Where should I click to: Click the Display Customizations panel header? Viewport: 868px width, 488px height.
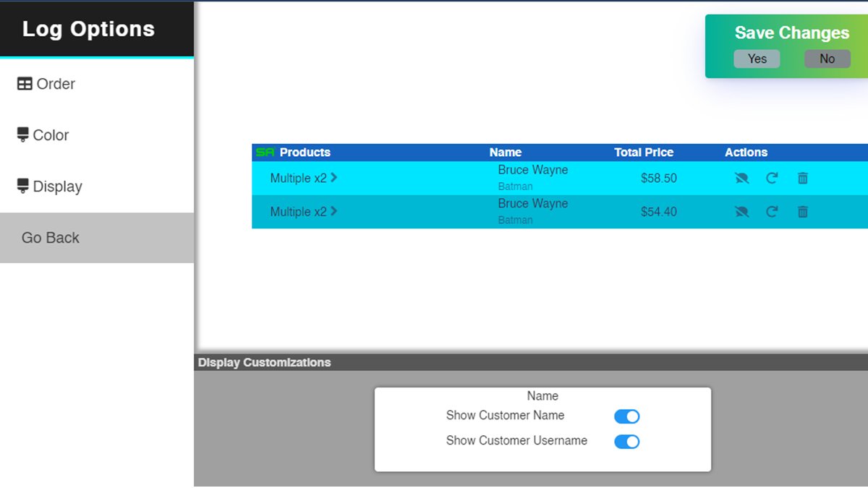click(x=532, y=362)
